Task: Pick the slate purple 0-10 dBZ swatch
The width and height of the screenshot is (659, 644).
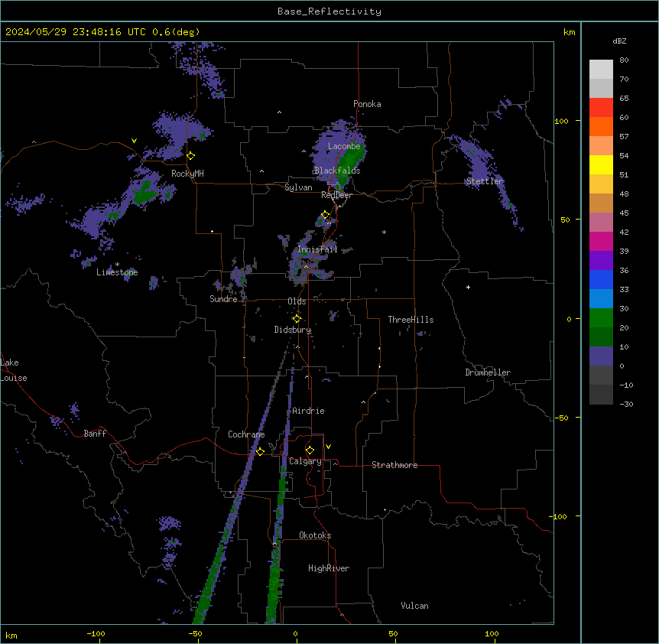Action: coord(601,356)
